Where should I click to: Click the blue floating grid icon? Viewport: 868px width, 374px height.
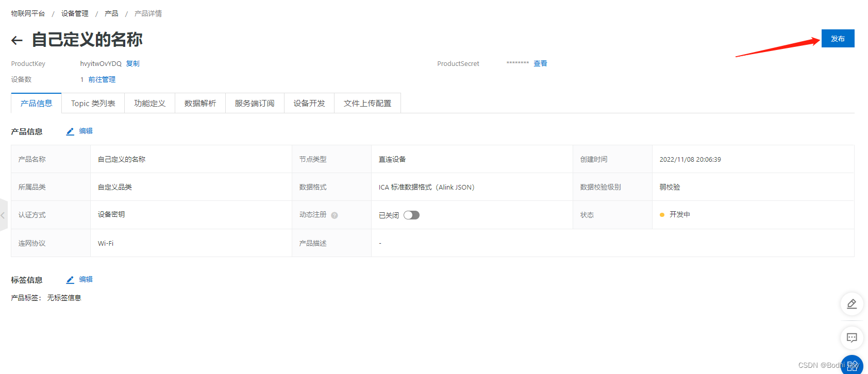point(852,365)
